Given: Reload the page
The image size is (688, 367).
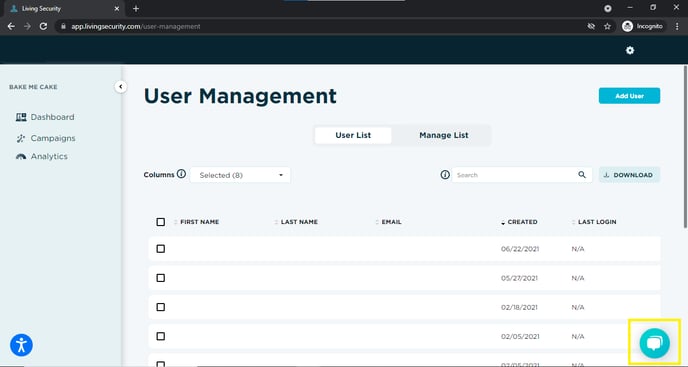Looking at the screenshot, I should coord(43,26).
